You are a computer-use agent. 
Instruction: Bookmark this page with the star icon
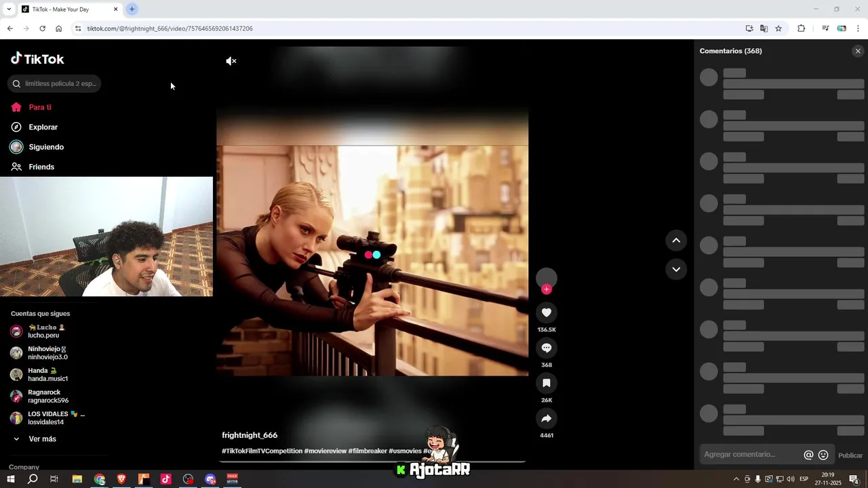point(778,28)
